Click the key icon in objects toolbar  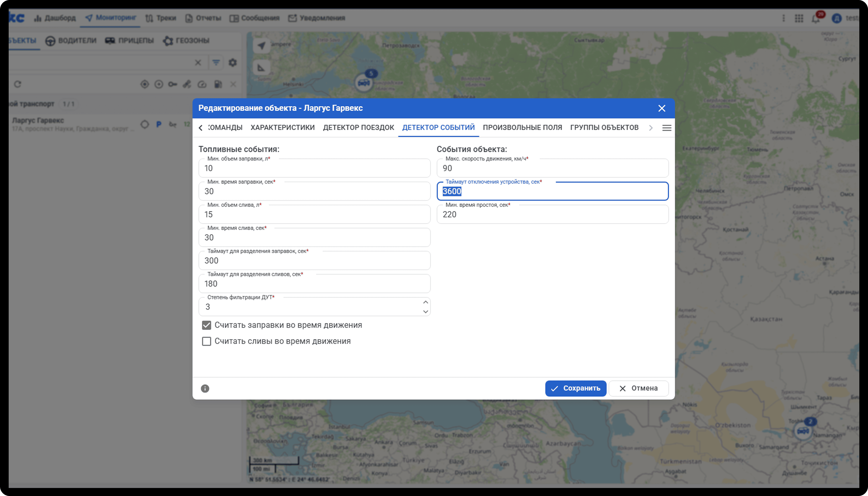point(173,84)
